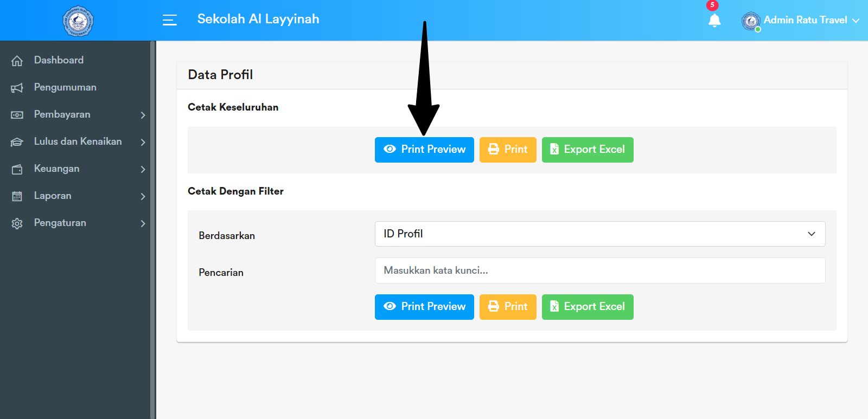This screenshot has height=419, width=868.
Task: Click the Pengumuman megaphone icon
Action: coord(17,88)
